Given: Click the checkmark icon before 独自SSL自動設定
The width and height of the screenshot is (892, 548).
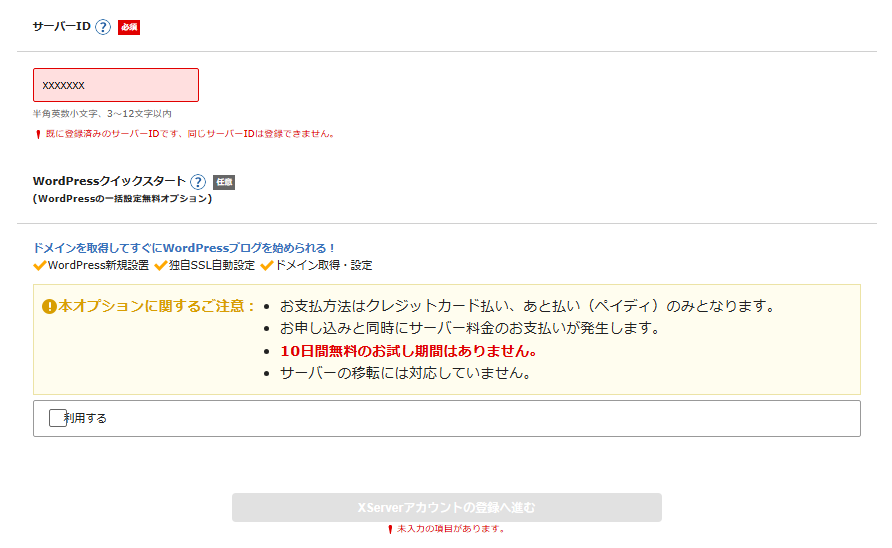Looking at the screenshot, I should point(160,266).
